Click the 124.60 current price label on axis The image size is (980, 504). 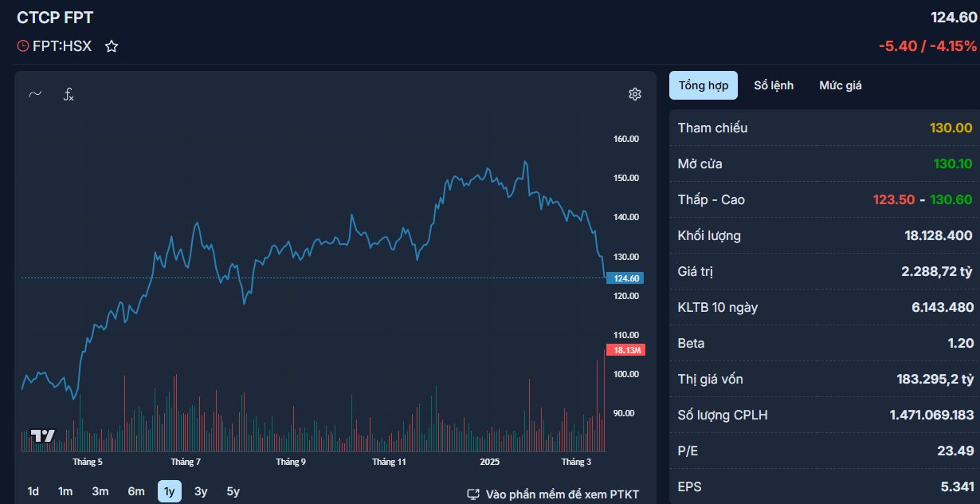(x=624, y=278)
